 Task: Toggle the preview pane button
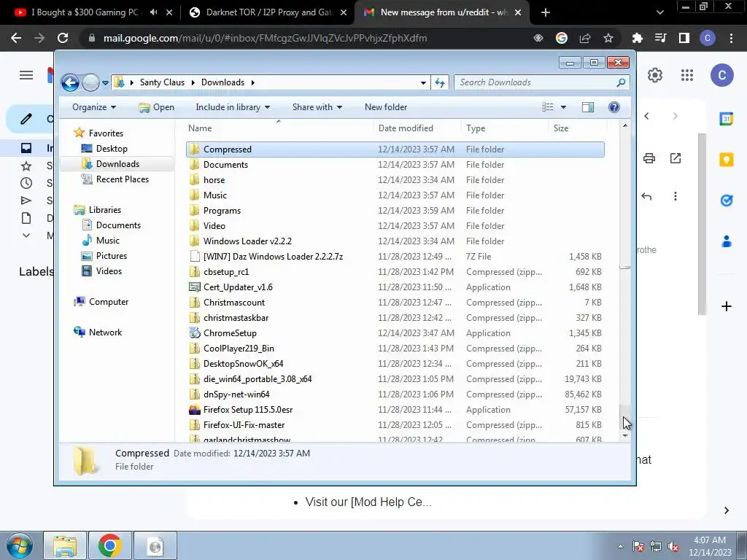point(588,107)
